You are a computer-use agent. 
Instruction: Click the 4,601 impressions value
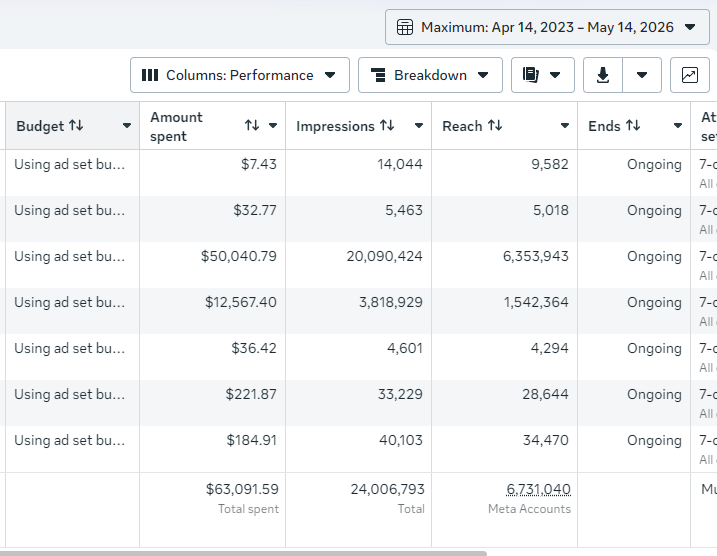point(405,348)
